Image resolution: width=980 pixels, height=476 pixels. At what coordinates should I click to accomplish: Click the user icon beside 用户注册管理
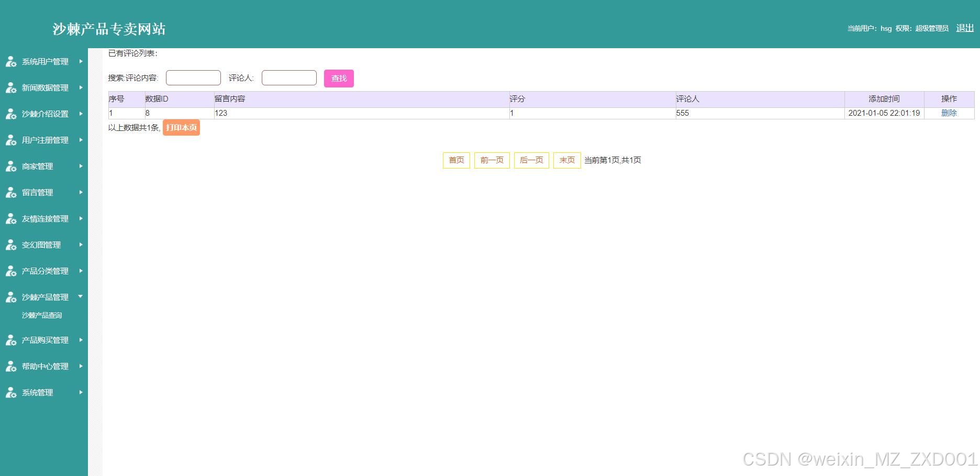[11, 140]
